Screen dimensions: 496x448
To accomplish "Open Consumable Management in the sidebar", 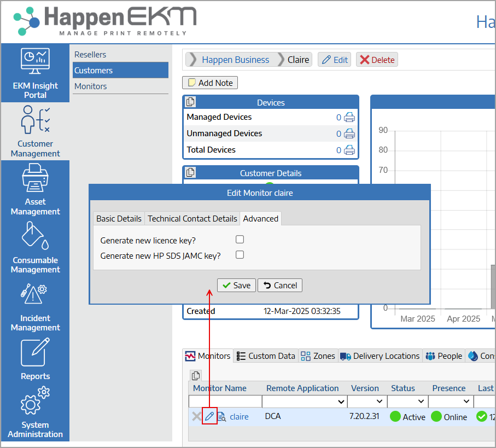I will pos(35,247).
